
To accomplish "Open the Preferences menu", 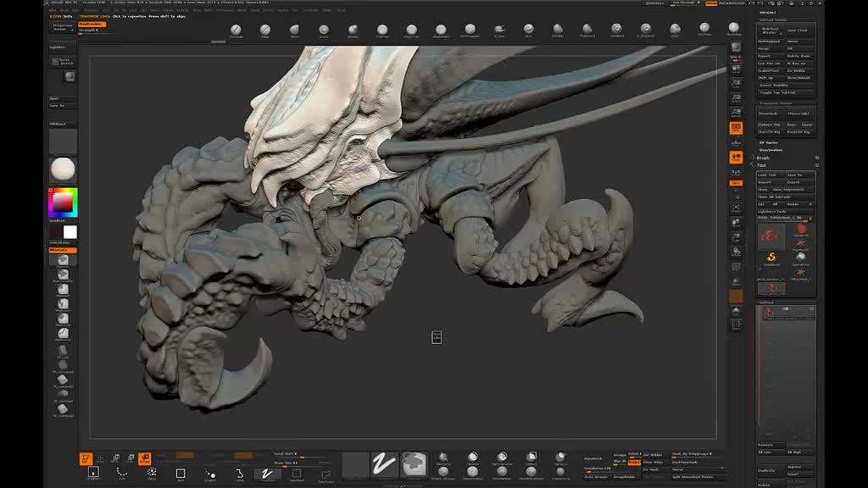I will (225, 10).
